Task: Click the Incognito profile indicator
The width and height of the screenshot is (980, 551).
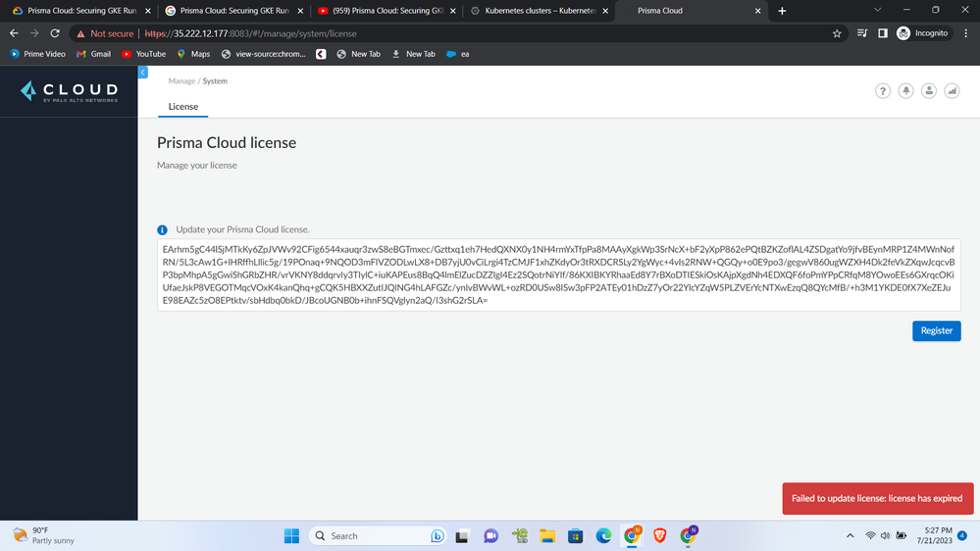Action: pyautogui.click(x=922, y=33)
